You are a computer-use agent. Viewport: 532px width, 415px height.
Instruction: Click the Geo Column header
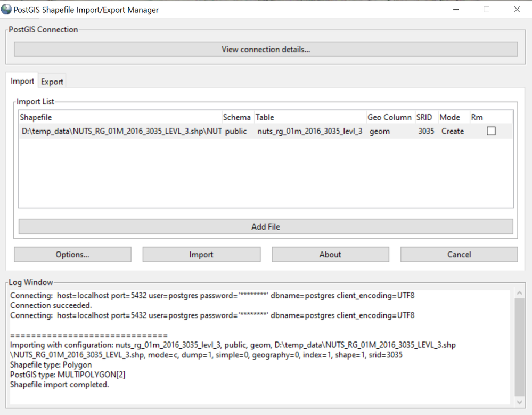pyautogui.click(x=389, y=117)
